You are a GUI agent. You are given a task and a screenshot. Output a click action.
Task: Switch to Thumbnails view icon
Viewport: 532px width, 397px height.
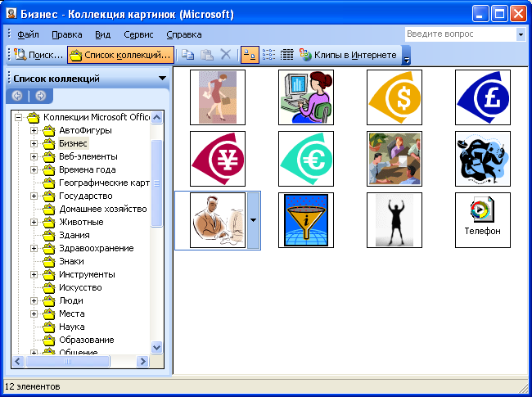250,55
